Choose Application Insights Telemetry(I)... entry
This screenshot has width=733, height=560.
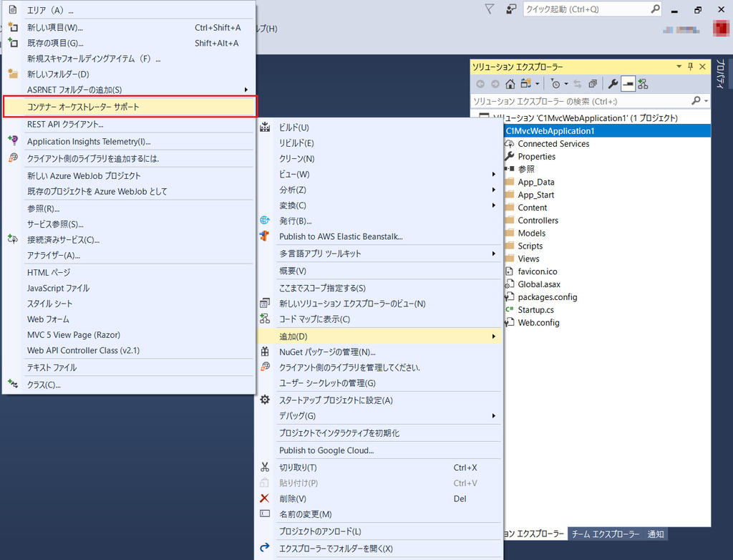(x=130, y=141)
